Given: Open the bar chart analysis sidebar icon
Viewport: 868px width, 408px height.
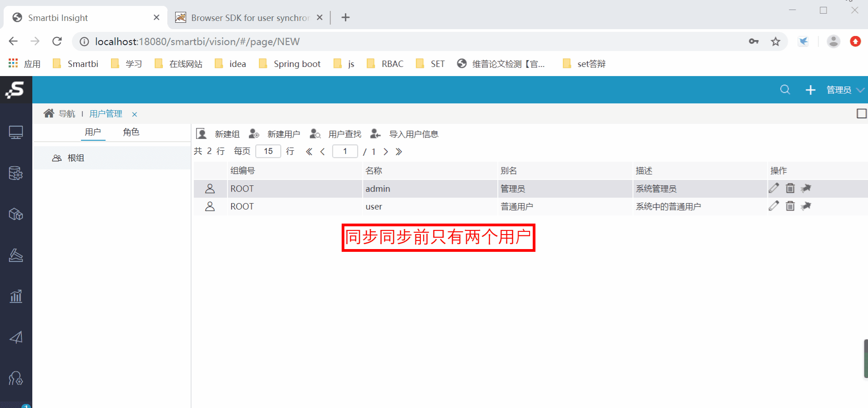Looking at the screenshot, I should tap(16, 296).
